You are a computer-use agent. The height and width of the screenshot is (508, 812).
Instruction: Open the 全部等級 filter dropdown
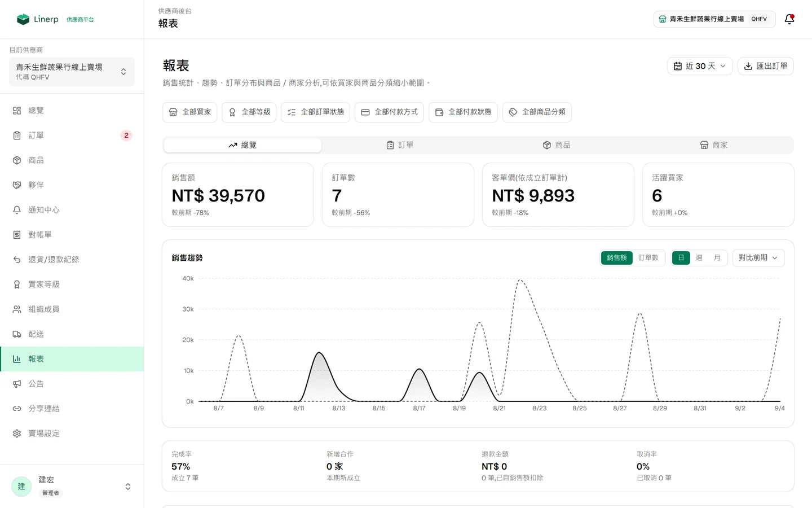(x=249, y=112)
